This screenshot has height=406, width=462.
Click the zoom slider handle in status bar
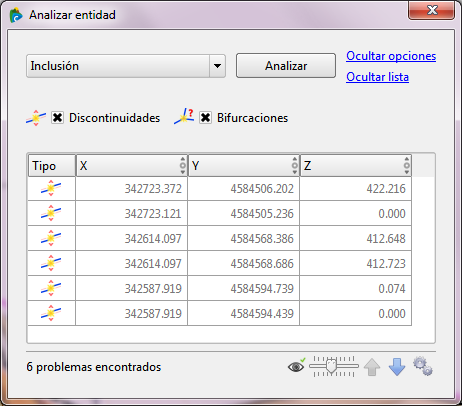(331, 366)
